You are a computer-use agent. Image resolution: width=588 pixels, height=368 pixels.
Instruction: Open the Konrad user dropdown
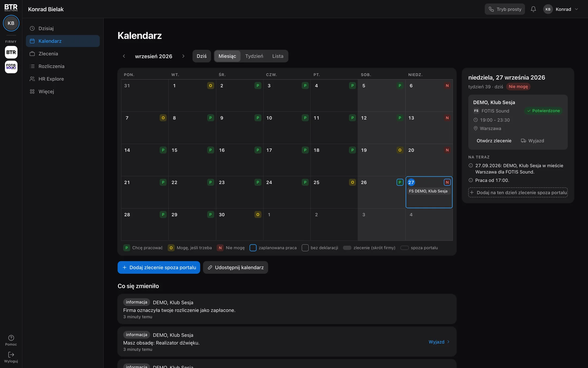pos(561,9)
